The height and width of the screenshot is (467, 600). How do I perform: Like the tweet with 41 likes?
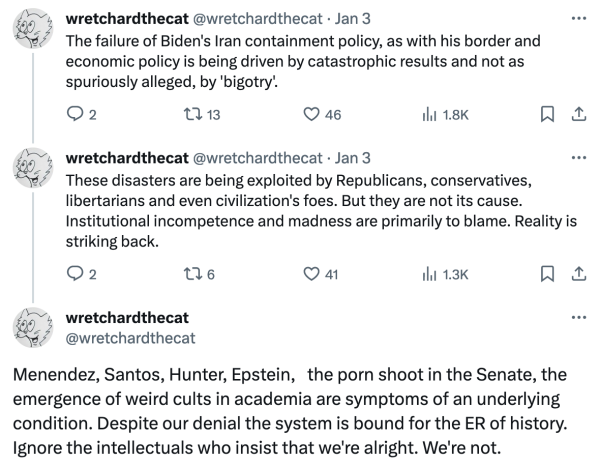pyautogui.click(x=311, y=273)
